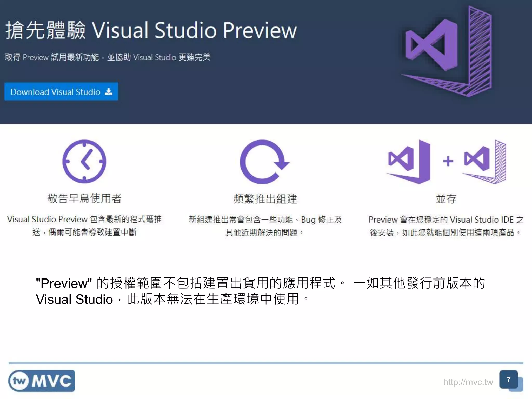Click the circular refresh arrow icon

click(264, 162)
